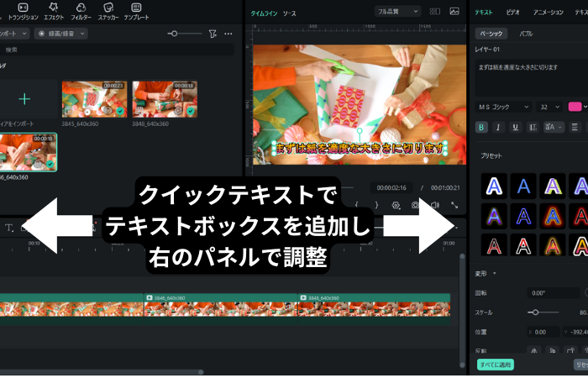Apply the plain blue A text preset
The image size is (588, 378).
(x=523, y=186)
